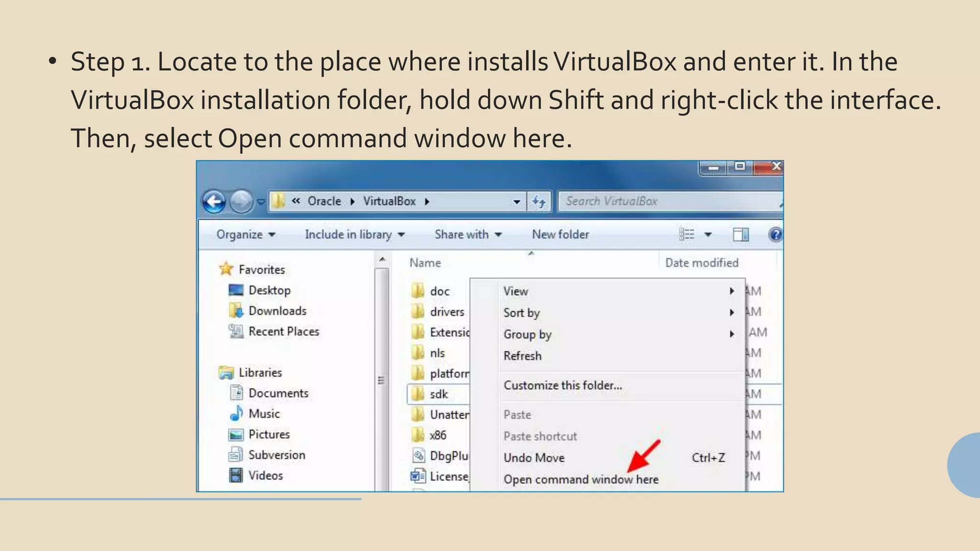Select the doc folder
The image size is (980, 551).
coord(440,291)
